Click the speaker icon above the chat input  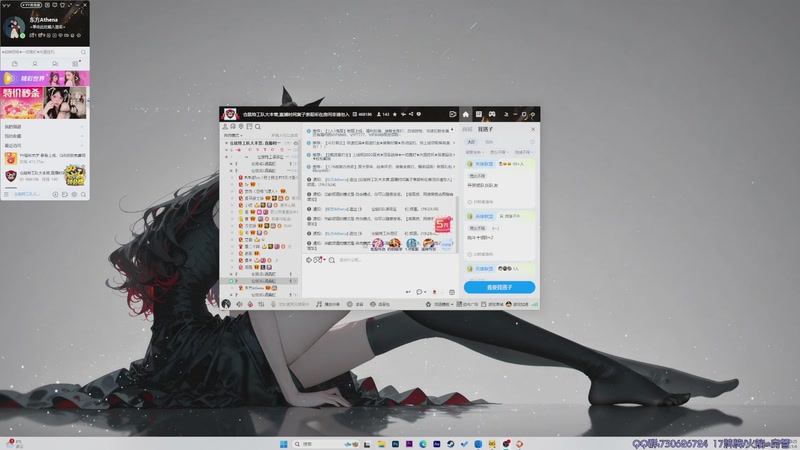(309, 260)
